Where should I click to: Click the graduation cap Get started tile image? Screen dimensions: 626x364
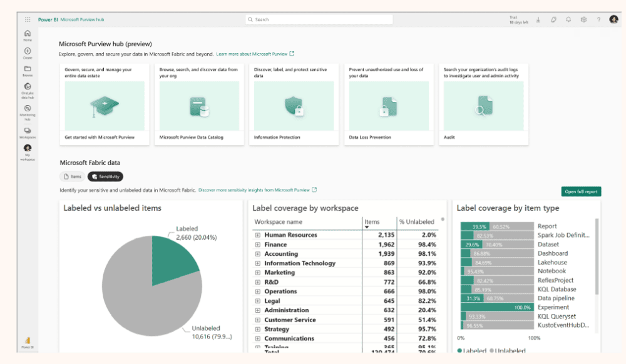105,106
